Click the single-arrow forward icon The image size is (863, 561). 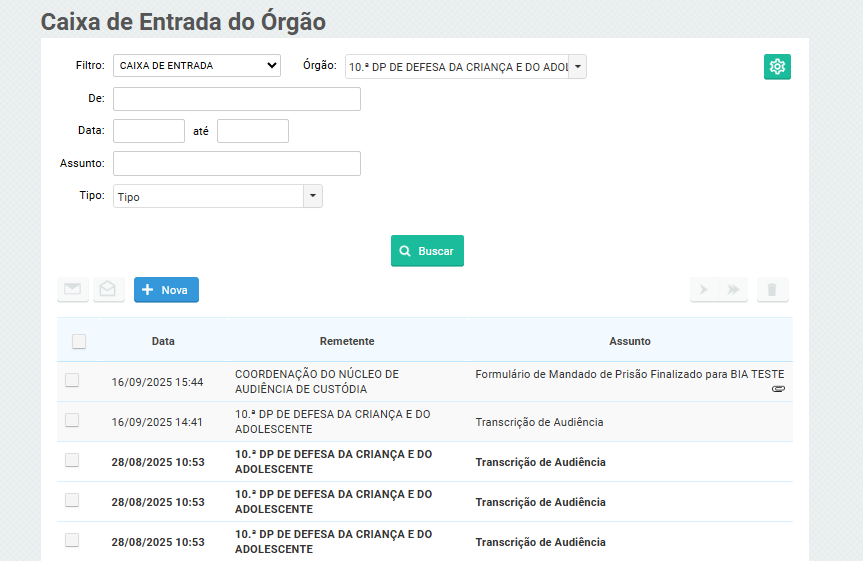coord(704,290)
